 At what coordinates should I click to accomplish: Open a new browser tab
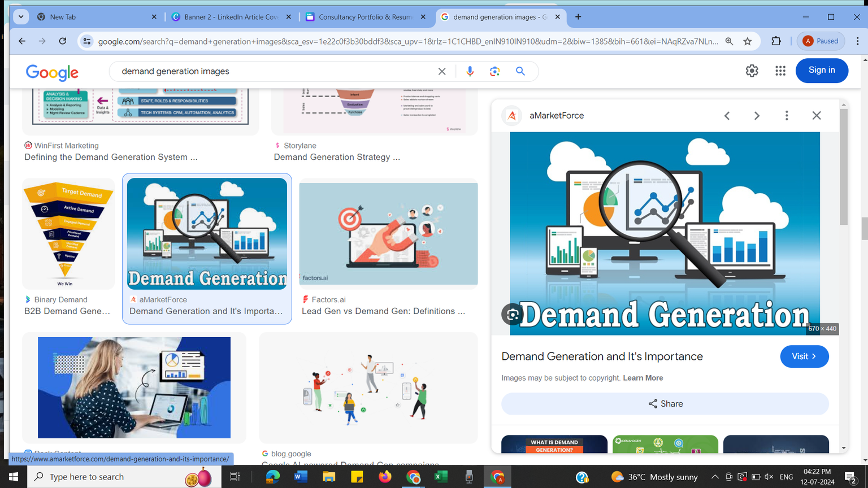coord(578,17)
